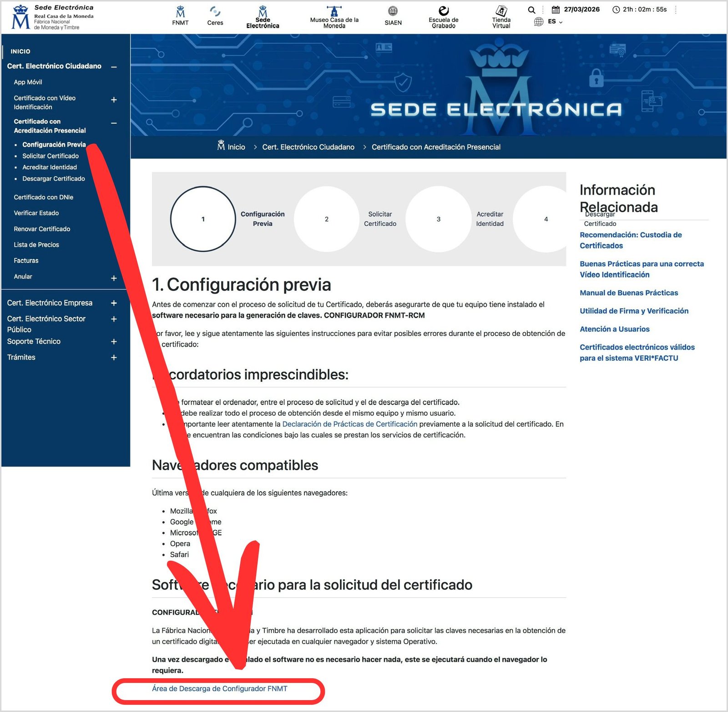Select the Sede Electrónica crown icon
The height and width of the screenshot is (712, 728).
[263, 11]
